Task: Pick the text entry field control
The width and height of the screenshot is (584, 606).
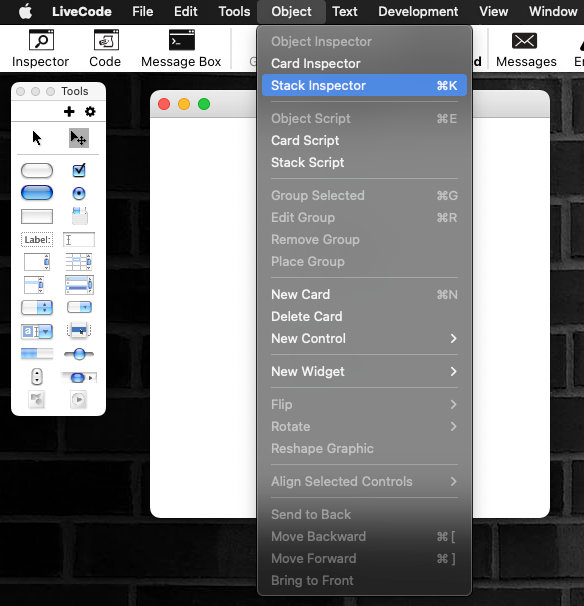Action: click(79, 240)
